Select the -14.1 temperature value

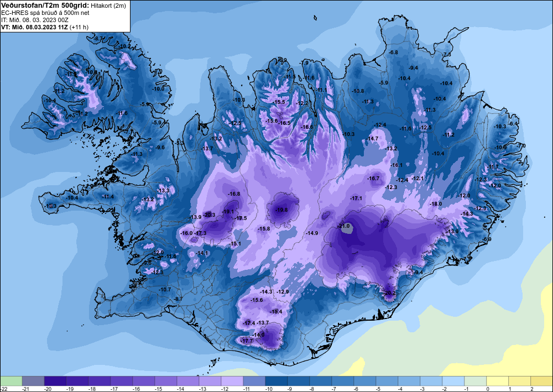coord(202,253)
